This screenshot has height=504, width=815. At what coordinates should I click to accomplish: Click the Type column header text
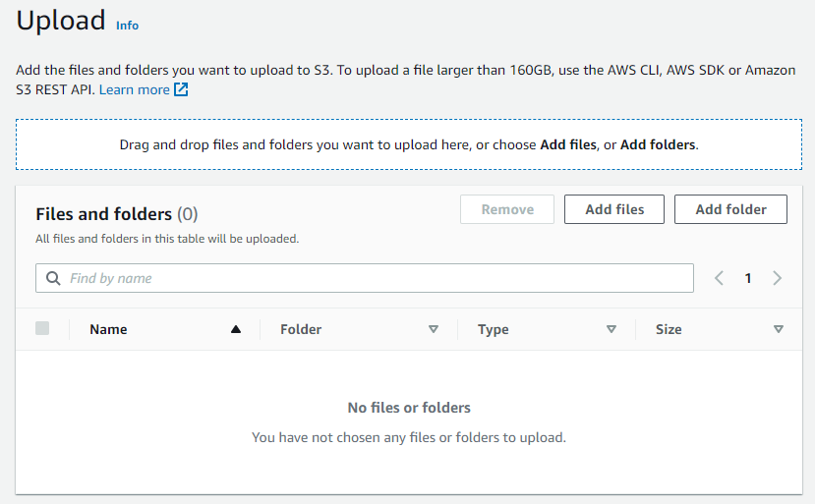[x=494, y=330]
